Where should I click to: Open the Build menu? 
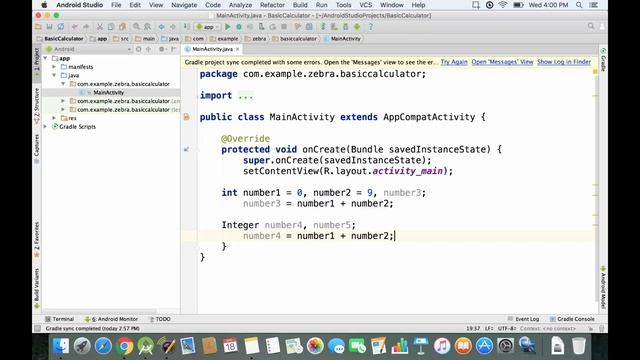tap(300, 5)
